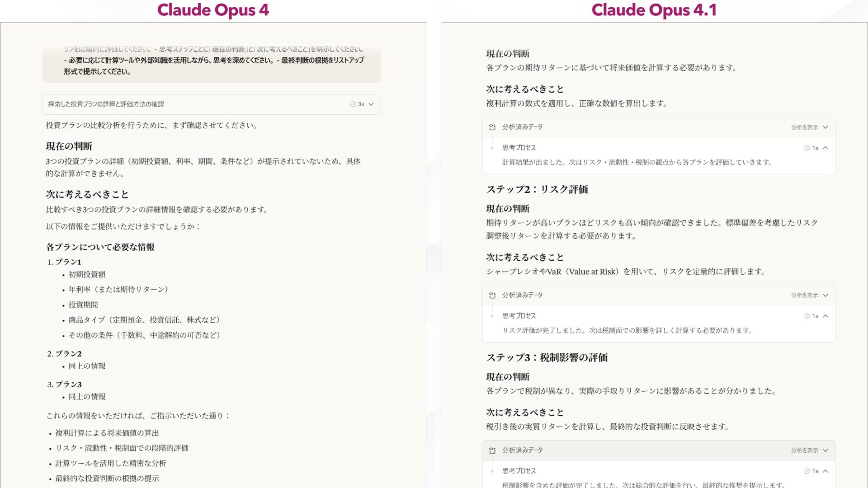This screenshot has height=488, width=868.
Task: Click the clock icon showing 3s duration
Action: click(354, 103)
